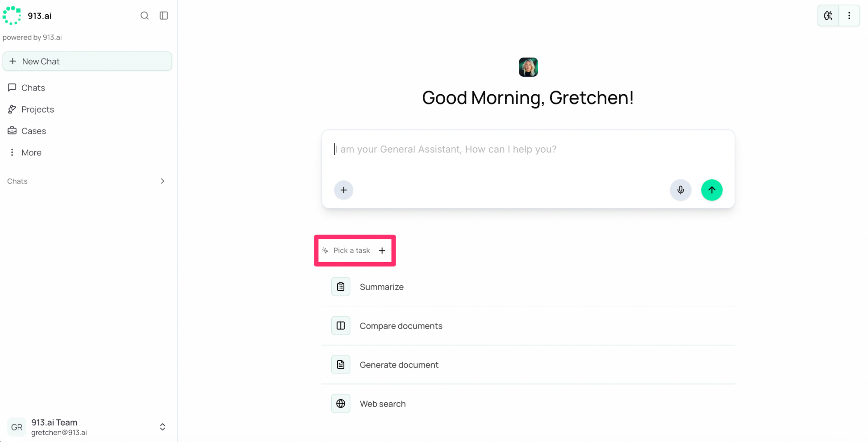Start a New Chat
Screen dimensions: 868x442
coord(87,61)
